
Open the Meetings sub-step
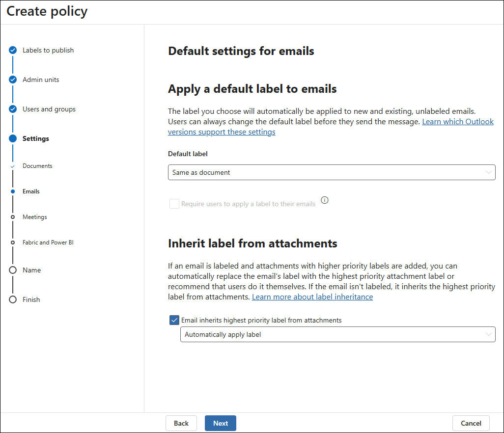(35, 217)
